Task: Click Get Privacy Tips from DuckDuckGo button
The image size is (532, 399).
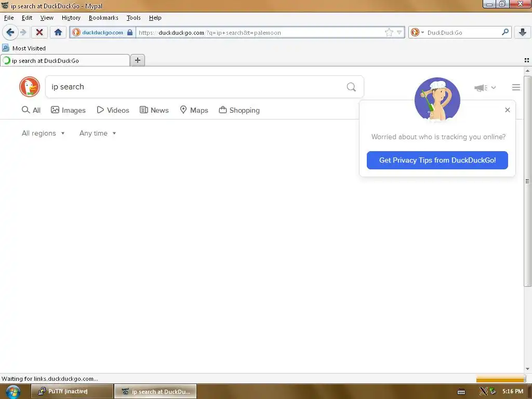Action: click(437, 160)
